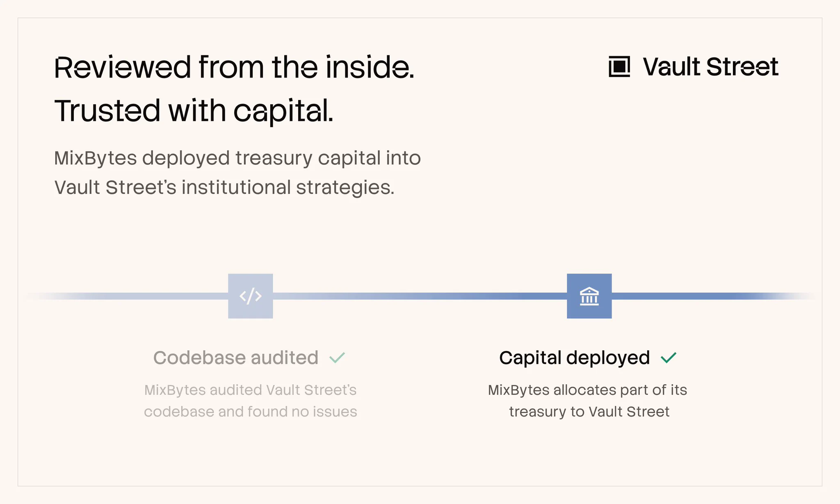Click the Vault Street square logo icon
Image resolution: width=840 pixels, height=504 pixels.
coord(619,66)
